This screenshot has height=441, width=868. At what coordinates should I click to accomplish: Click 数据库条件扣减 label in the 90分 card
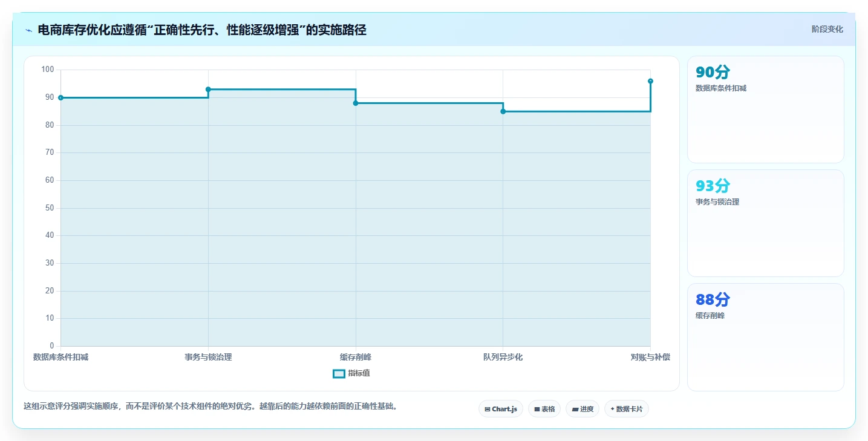point(721,88)
